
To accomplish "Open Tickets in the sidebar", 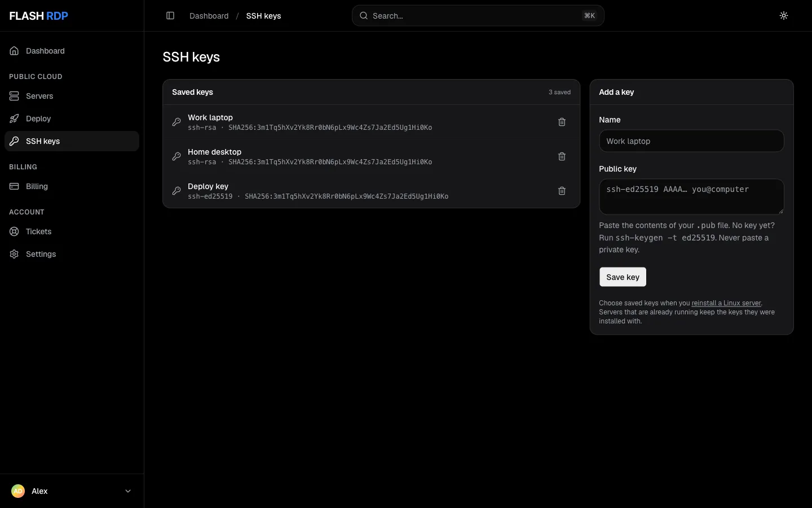I will click(x=72, y=231).
